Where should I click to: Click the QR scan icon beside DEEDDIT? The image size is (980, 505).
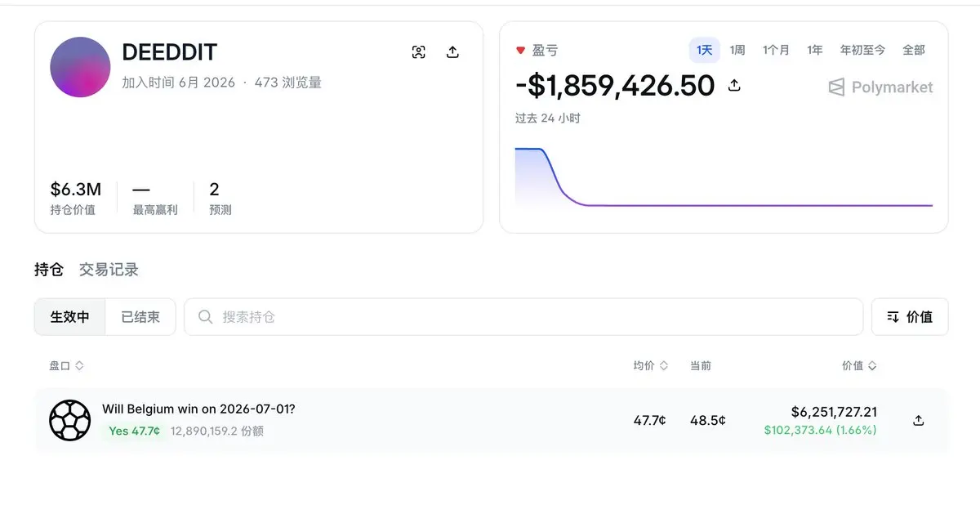click(x=419, y=52)
